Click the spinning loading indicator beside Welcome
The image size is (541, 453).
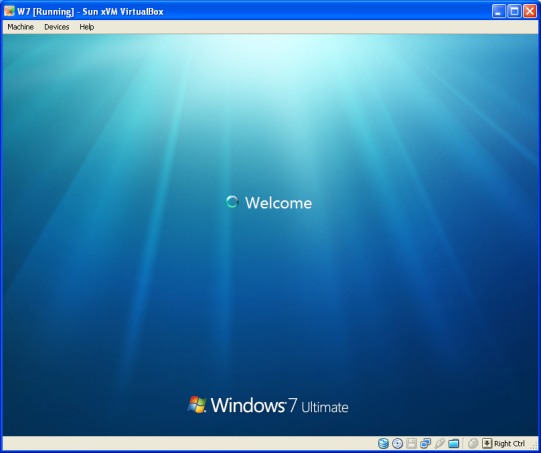tap(232, 202)
